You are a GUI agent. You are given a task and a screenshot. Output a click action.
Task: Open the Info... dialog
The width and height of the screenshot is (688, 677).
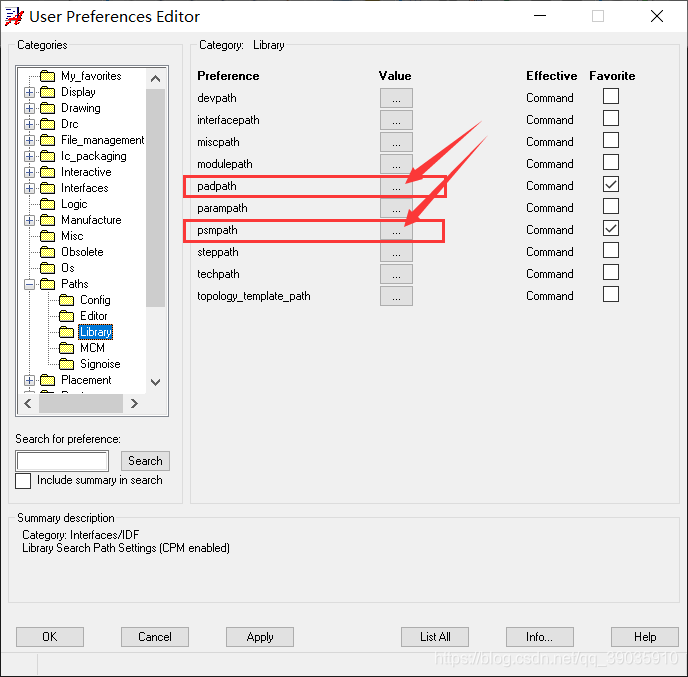pyautogui.click(x=540, y=637)
